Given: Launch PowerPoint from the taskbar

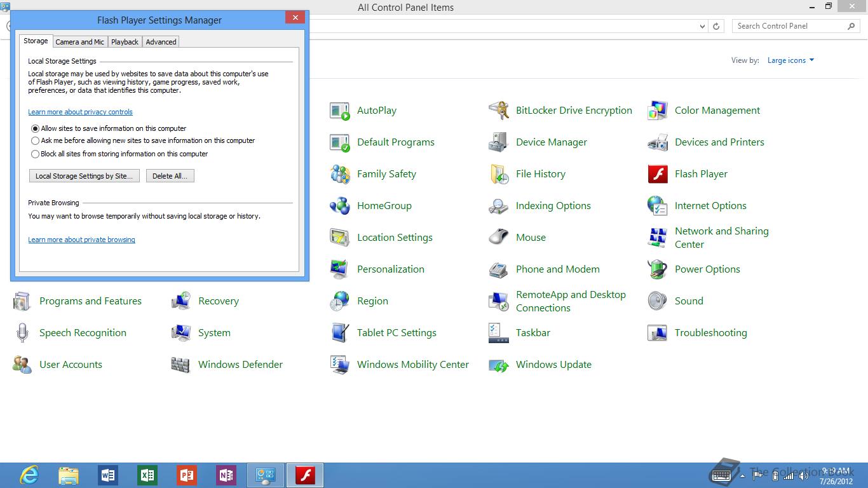Looking at the screenshot, I should point(187,475).
